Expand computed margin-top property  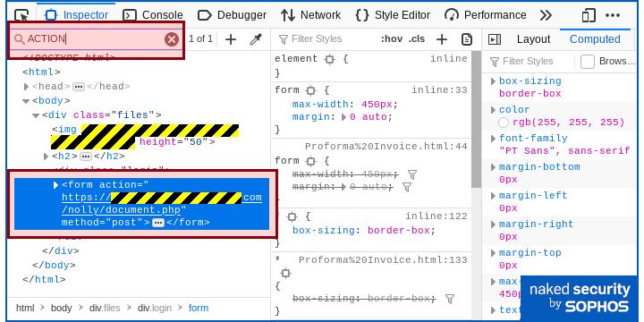click(x=493, y=253)
